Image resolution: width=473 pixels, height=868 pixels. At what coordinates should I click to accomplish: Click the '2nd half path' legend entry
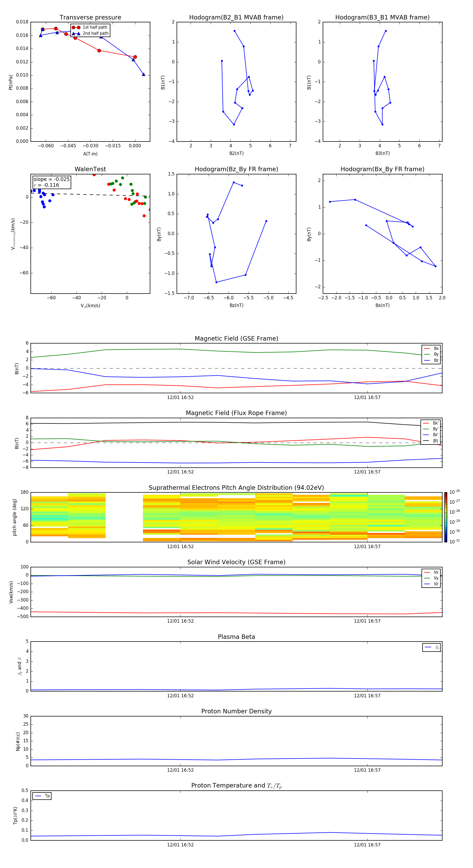tap(90, 33)
